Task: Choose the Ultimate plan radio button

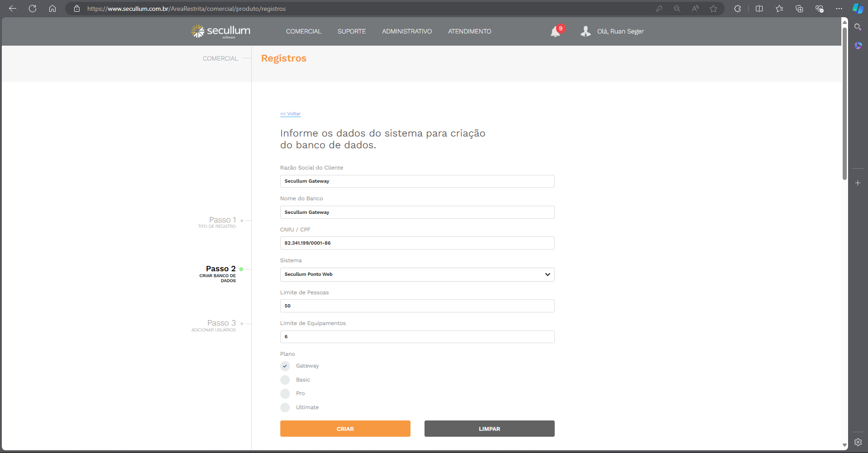Action: click(x=285, y=407)
